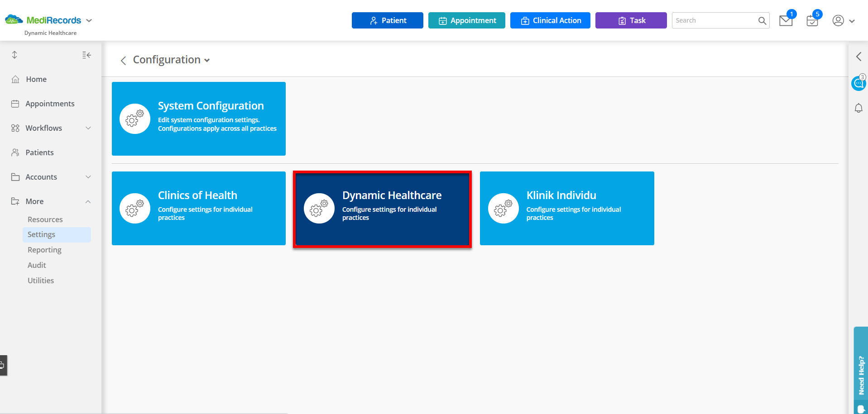
Task: Select Settings submenu item
Action: (57, 234)
